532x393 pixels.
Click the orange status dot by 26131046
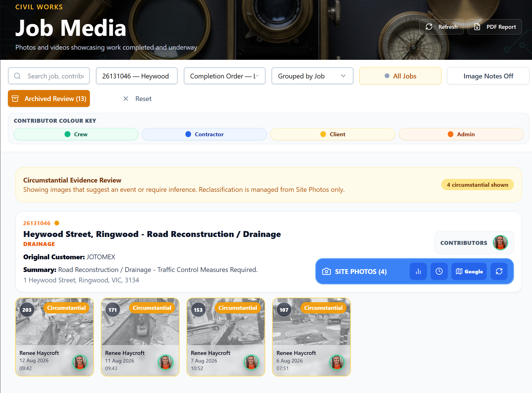click(x=57, y=223)
